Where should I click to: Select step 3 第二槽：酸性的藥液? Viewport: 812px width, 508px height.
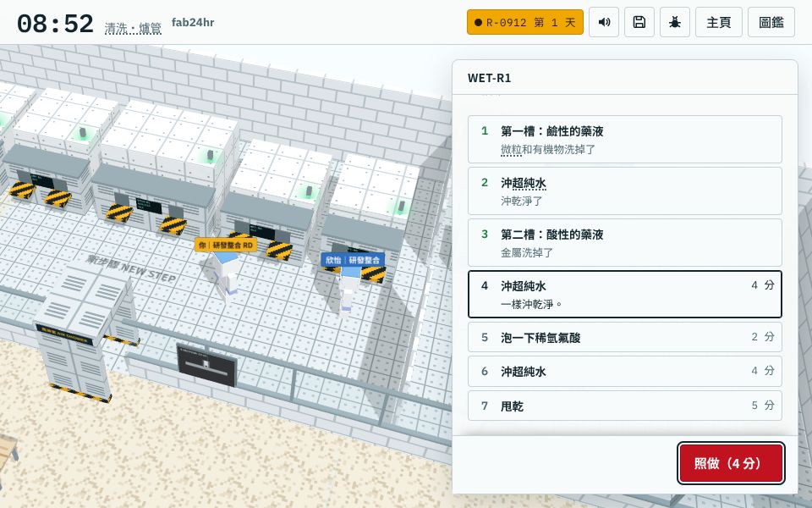(624, 243)
